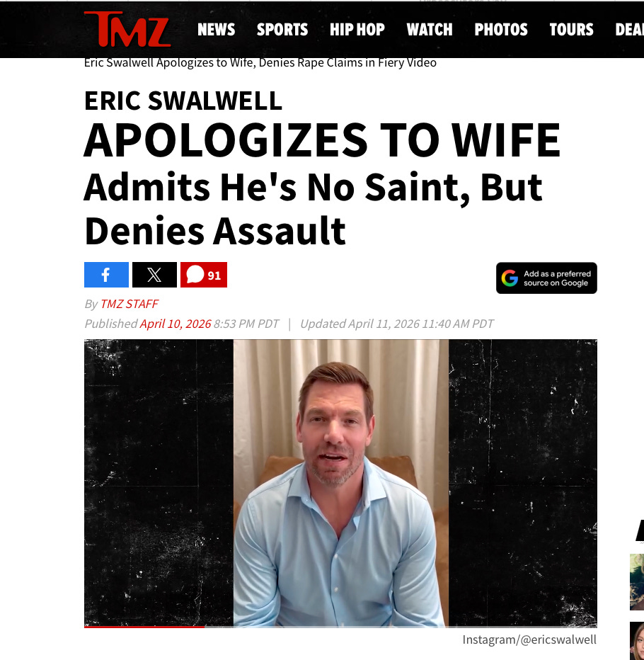The image size is (644, 660).
Task: Click the TMZ Staff author link
Action: pyautogui.click(x=129, y=304)
